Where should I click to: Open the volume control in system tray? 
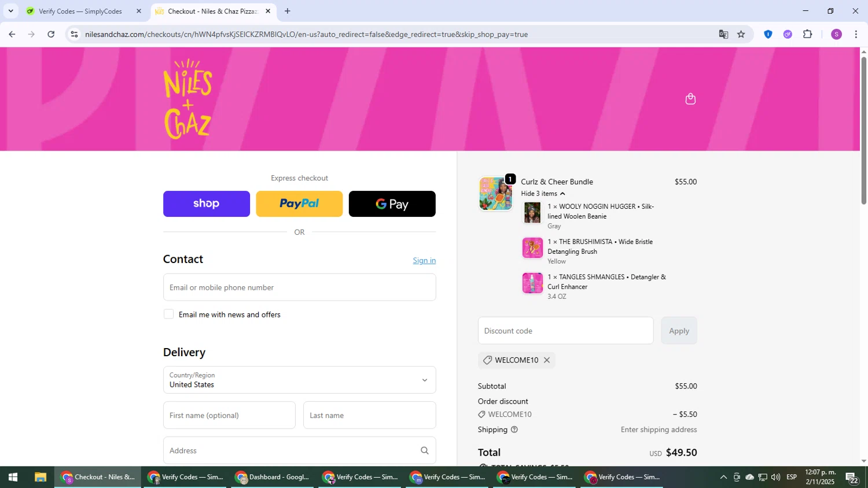click(775, 477)
